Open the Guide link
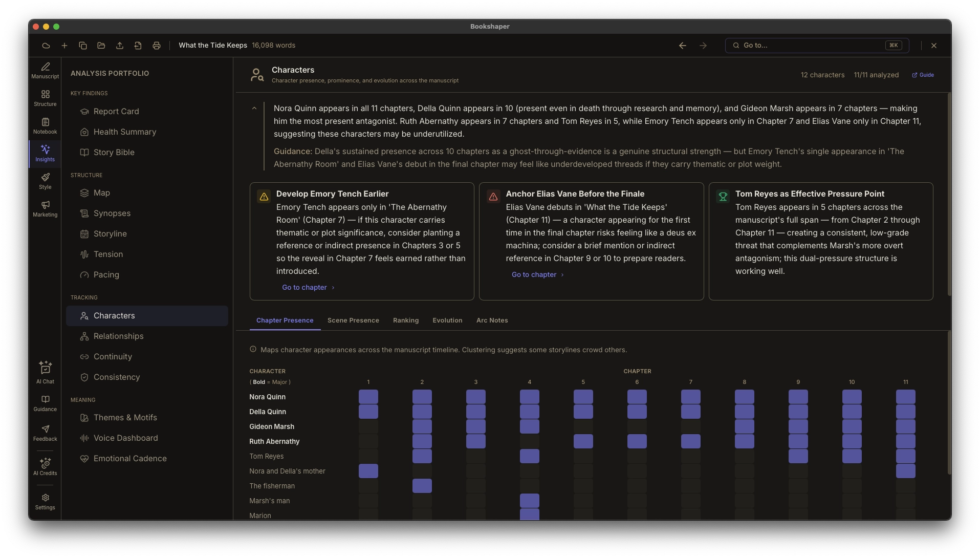Screen dimensions: 980x558 coord(923,75)
